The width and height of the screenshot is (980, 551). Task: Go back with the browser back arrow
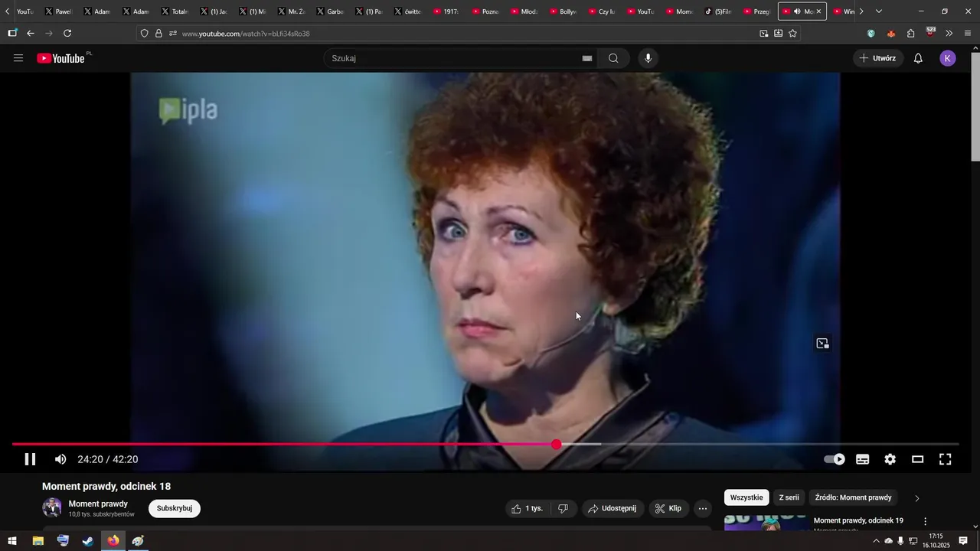point(31,33)
